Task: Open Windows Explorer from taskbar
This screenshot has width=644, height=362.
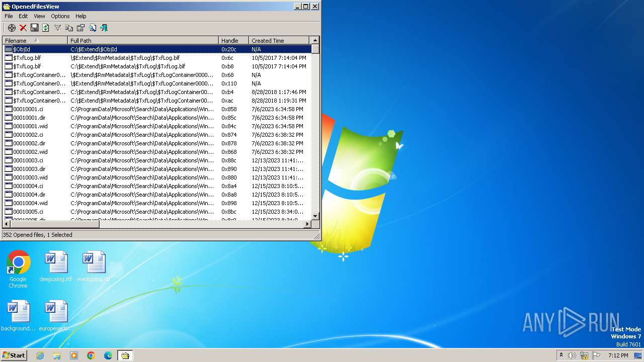Action: click(x=57, y=355)
